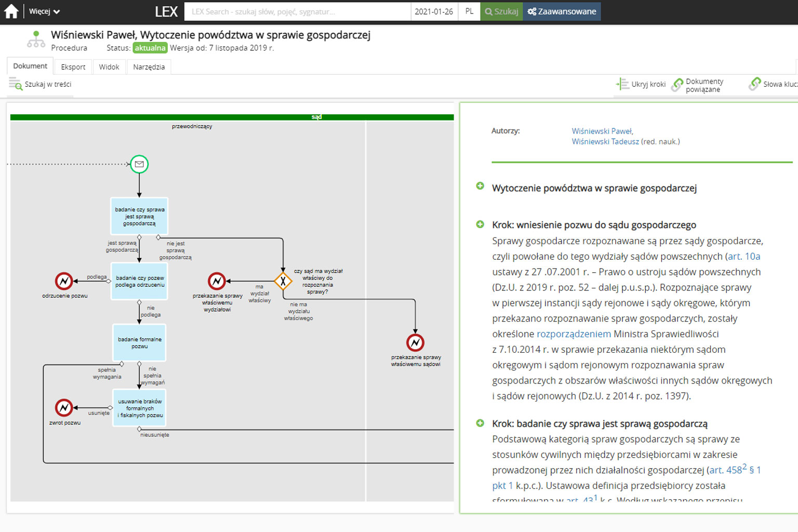Click the LEX Search input field
Screen dimensions: 798x532
[x=297, y=11]
